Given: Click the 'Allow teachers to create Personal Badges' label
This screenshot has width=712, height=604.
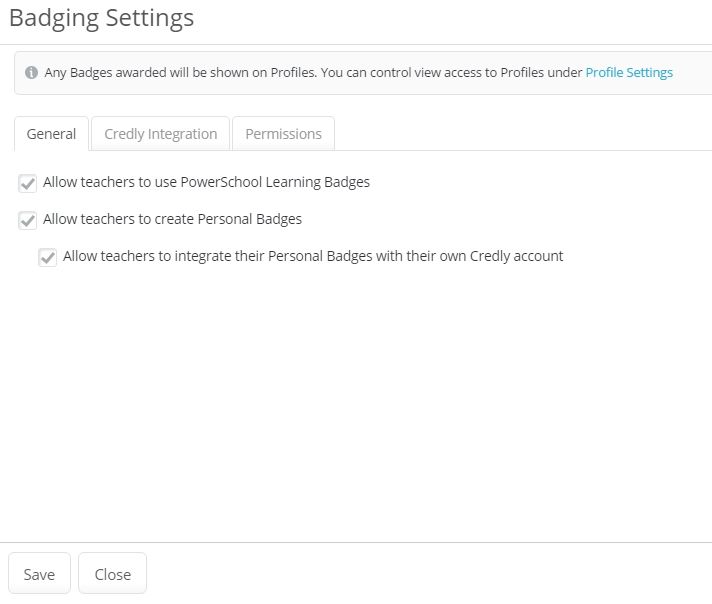Looking at the screenshot, I should [x=173, y=219].
